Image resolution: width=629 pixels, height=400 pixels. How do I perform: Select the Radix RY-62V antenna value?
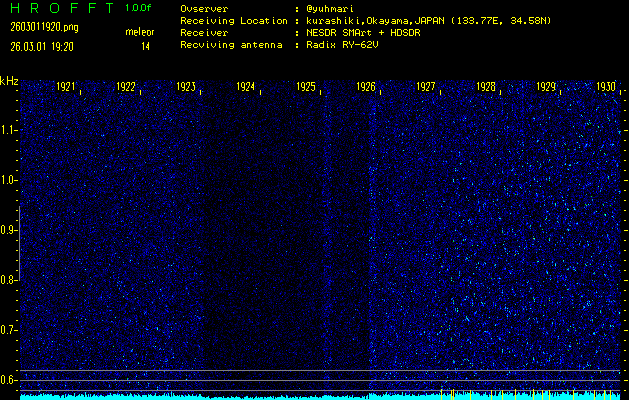(342, 45)
